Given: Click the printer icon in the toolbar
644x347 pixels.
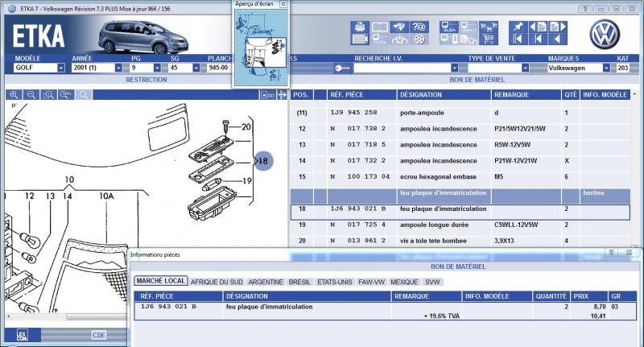Looking at the screenshot, I should [x=360, y=27].
